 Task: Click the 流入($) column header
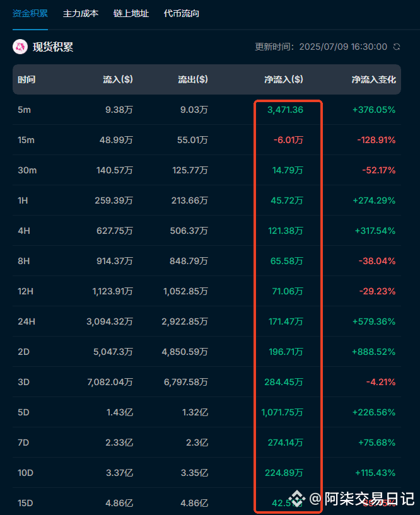[x=118, y=79]
